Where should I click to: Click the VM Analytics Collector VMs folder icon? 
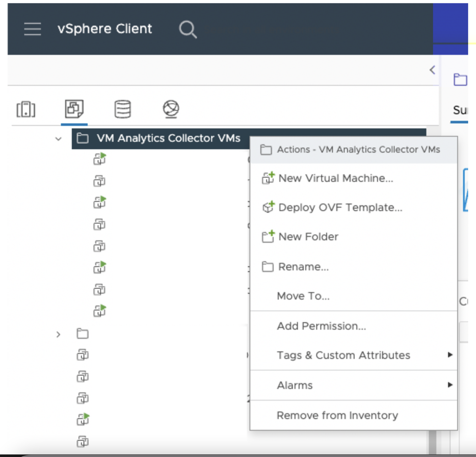point(82,138)
